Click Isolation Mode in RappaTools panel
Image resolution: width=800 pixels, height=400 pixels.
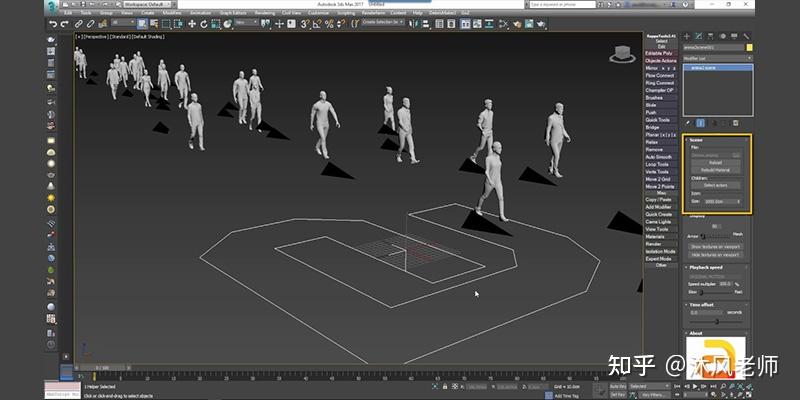[661, 252]
